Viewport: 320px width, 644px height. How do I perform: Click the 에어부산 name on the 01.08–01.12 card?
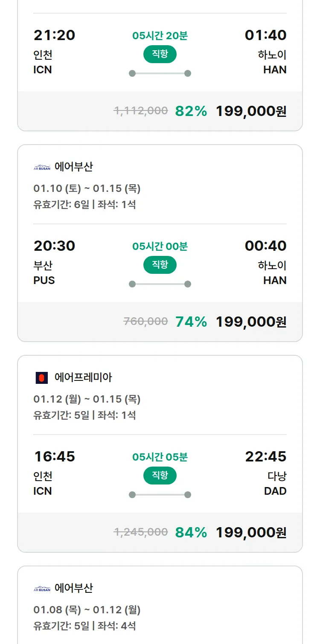click(73, 588)
